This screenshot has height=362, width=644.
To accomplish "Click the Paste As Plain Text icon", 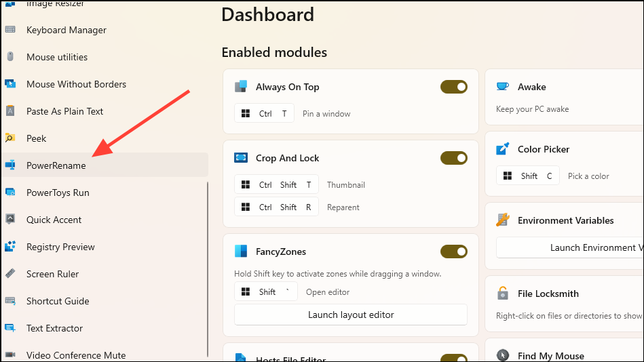I will pyautogui.click(x=10, y=110).
